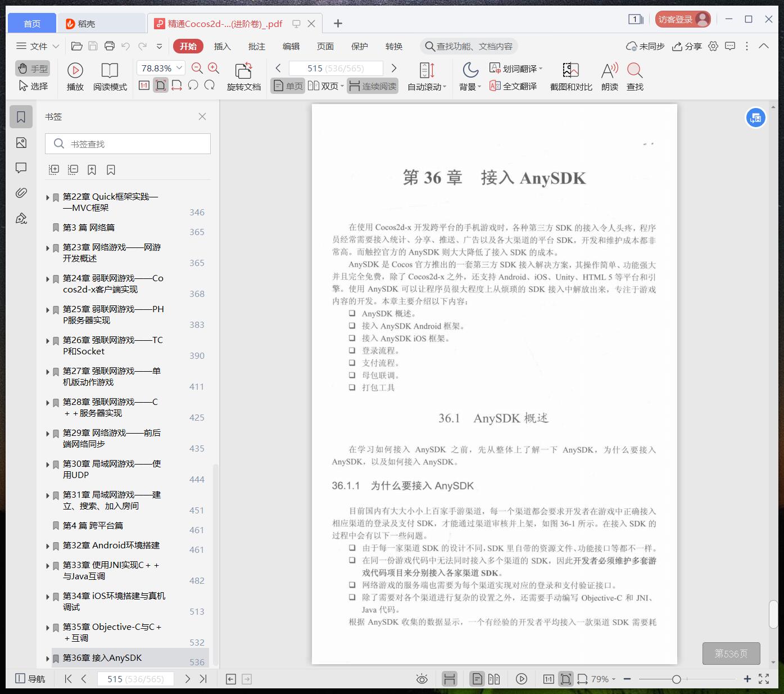Image resolution: width=784 pixels, height=694 pixels.
Task: Click 访客登录 guest login button
Action: tap(683, 19)
